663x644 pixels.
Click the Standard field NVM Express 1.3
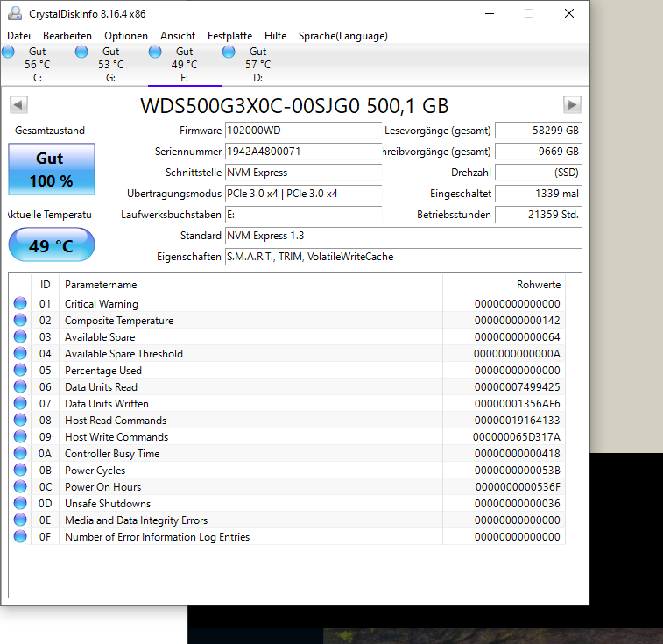click(404, 236)
